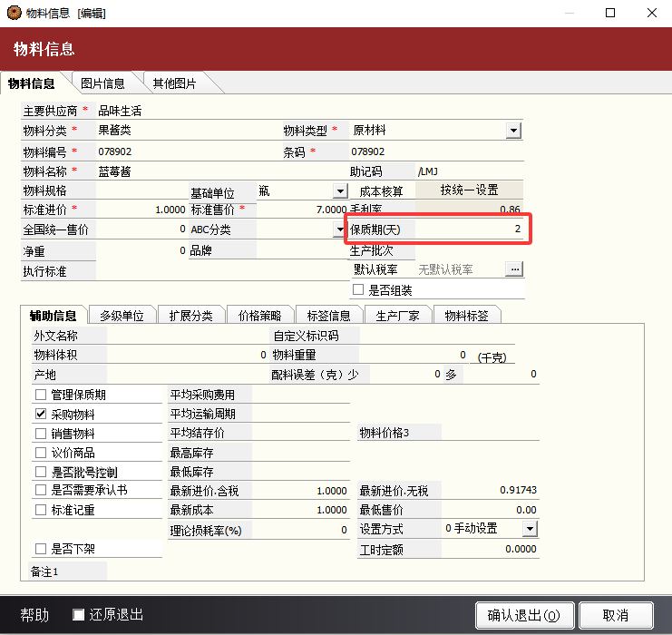This screenshot has height=635, width=672.
Task: Select the 物料标签 tab
Action: click(x=467, y=316)
